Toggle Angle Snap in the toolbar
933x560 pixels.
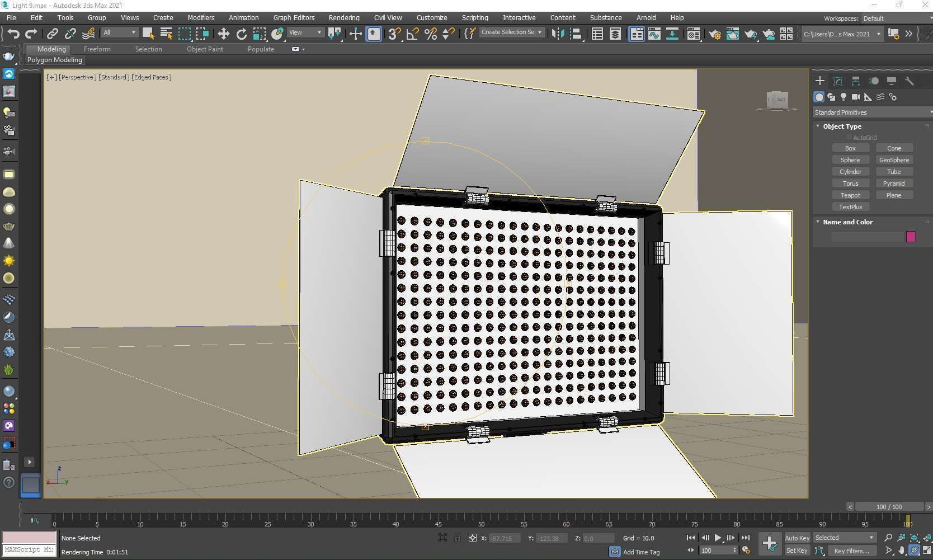click(x=413, y=34)
